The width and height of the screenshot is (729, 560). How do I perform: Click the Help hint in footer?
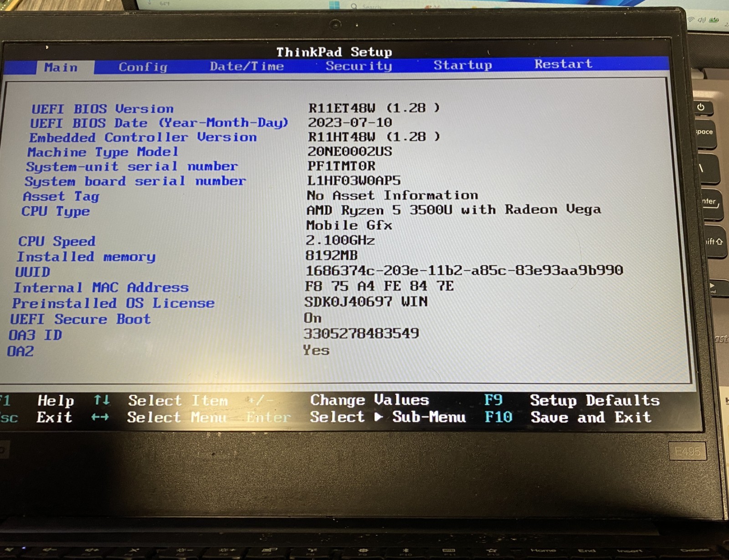coord(56,401)
